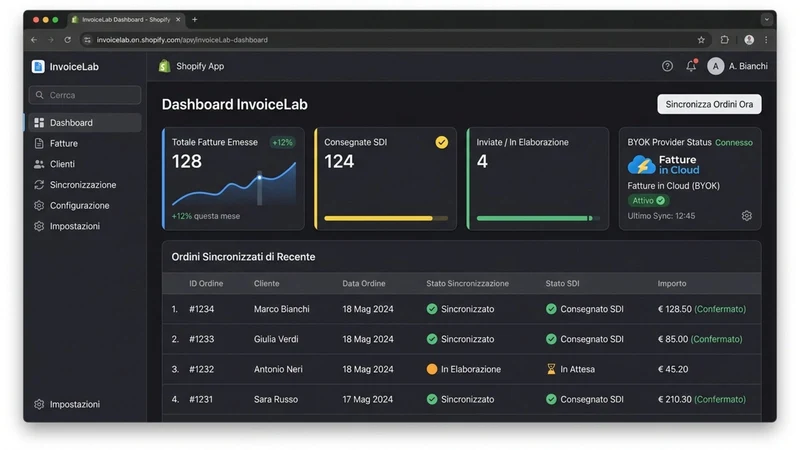The height and width of the screenshot is (450, 800).
Task: Switch to InvoiceLab Dashboard browser tab
Action: (126, 19)
